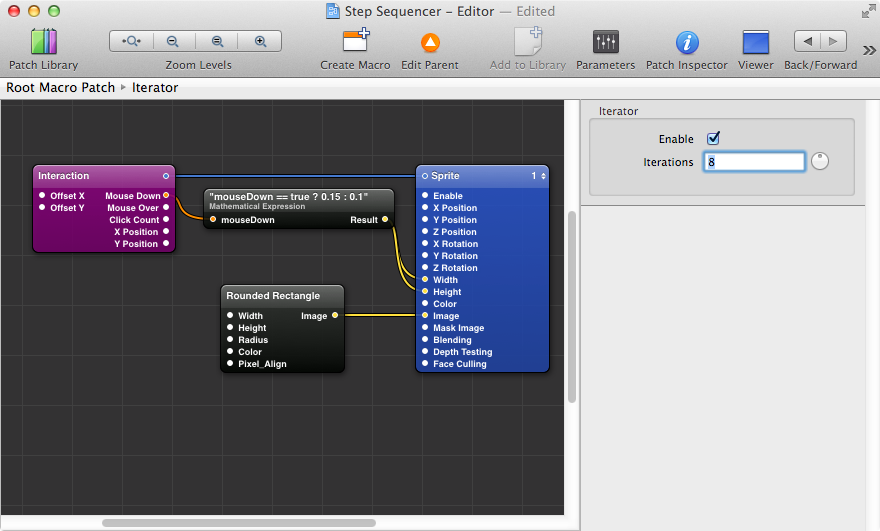
Task: Click the Create Macro icon
Action: [x=356, y=42]
